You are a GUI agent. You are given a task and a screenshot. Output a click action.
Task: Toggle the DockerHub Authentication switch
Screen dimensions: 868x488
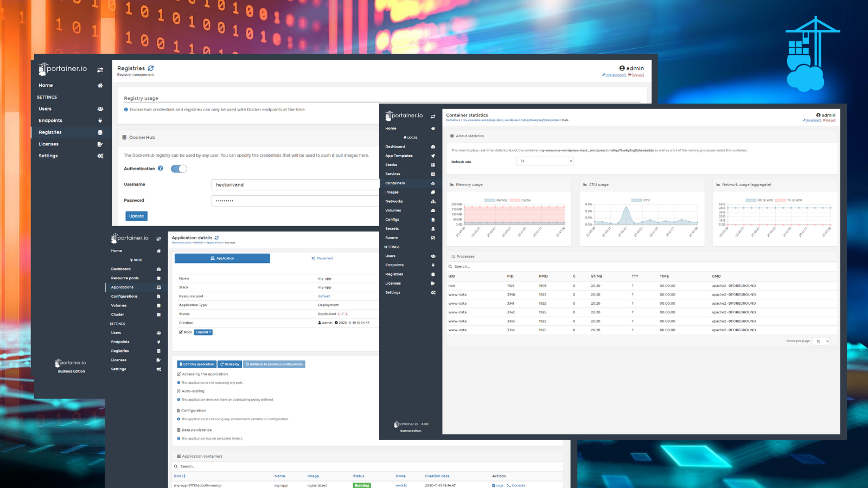click(x=178, y=169)
